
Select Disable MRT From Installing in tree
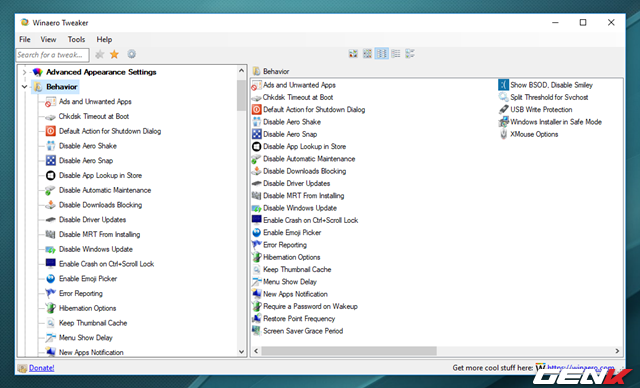coord(99,234)
